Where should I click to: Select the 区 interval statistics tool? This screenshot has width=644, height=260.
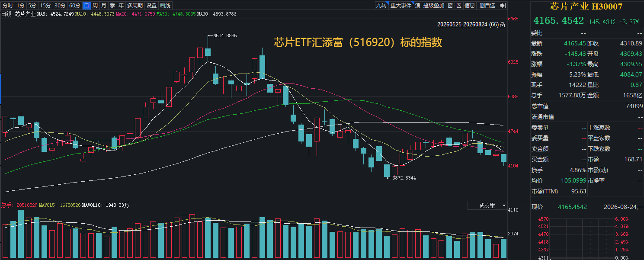[x=459, y=6]
